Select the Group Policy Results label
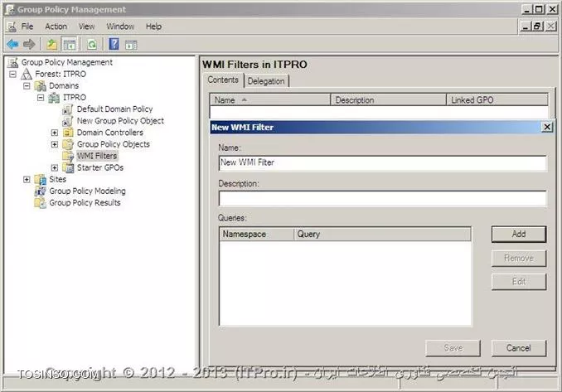This screenshot has width=562, height=392. [85, 203]
